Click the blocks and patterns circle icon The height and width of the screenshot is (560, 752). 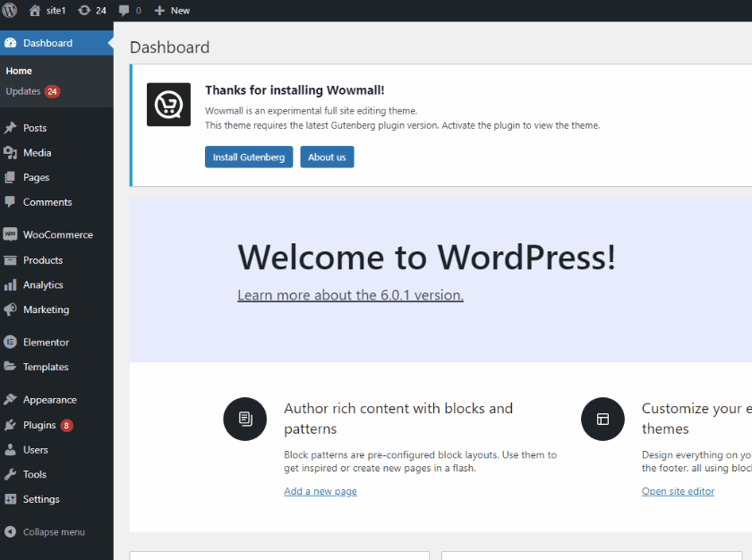coord(245,420)
